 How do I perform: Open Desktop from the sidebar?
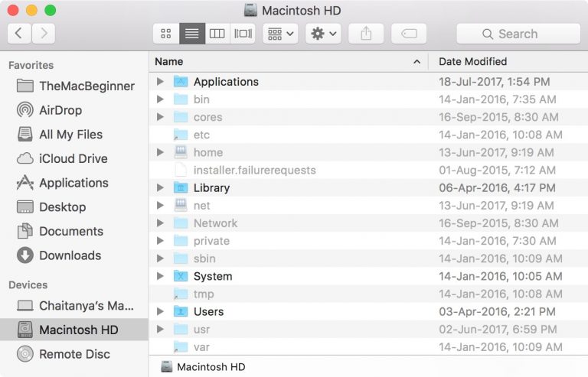click(x=51, y=207)
